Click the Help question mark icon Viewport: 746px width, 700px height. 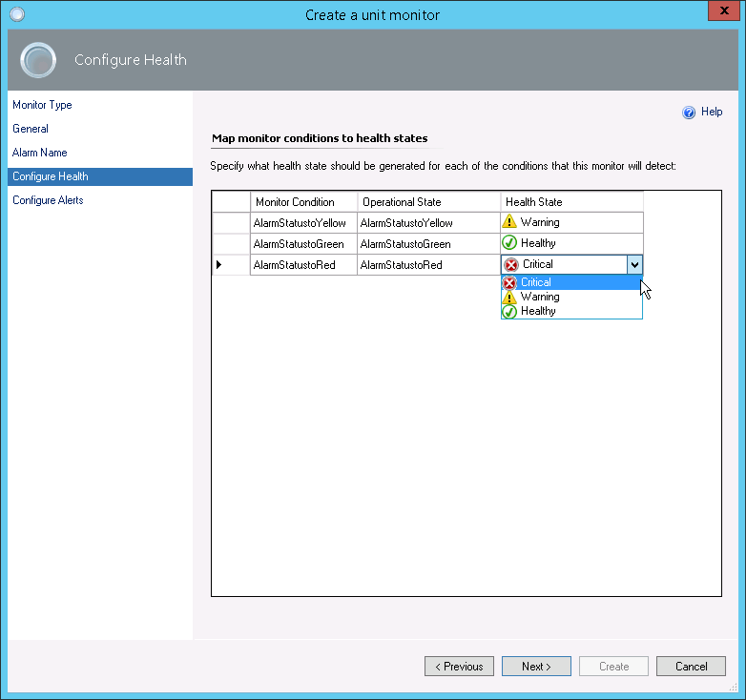pyautogui.click(x=689, y=113)
